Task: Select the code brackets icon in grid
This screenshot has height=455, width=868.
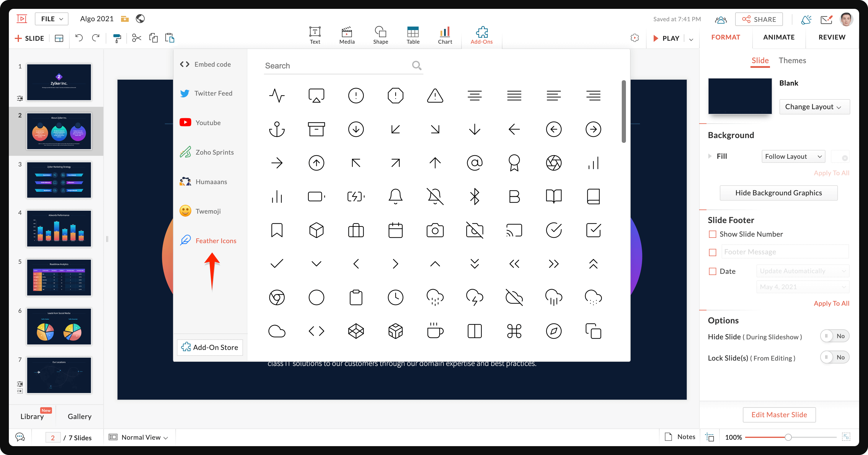Action: click(x=316, y=330)
